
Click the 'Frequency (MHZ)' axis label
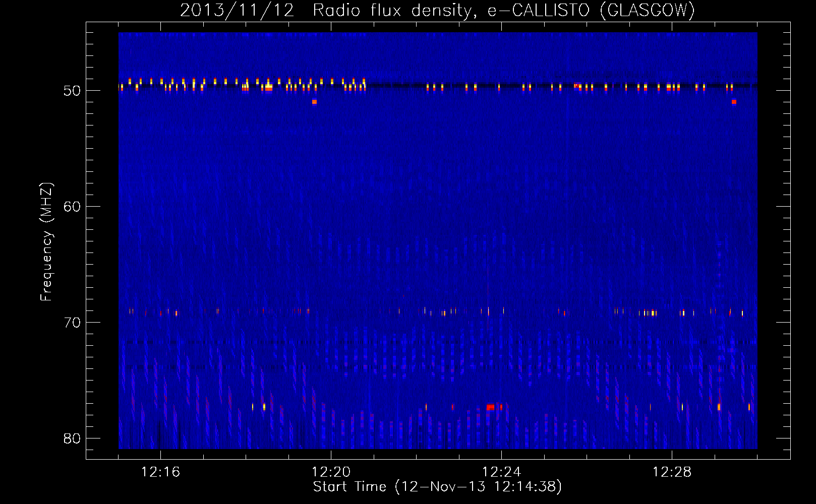click(x=46, y=242)
